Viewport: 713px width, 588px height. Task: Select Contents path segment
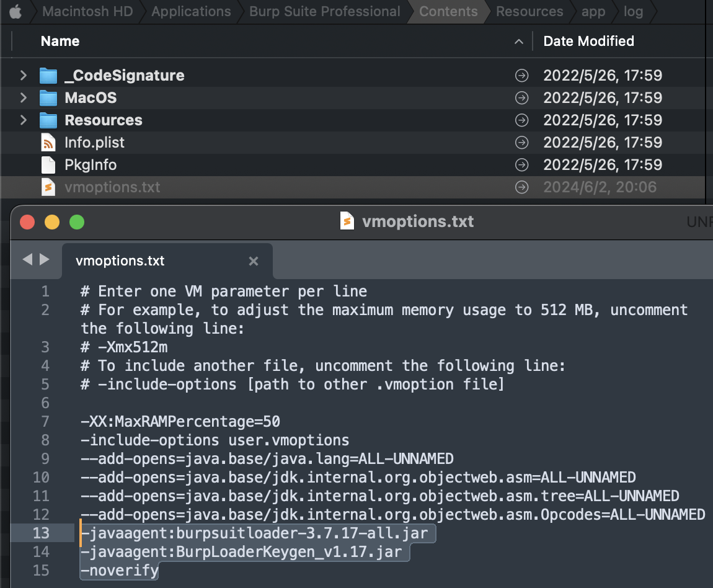(x=448, y=11)
